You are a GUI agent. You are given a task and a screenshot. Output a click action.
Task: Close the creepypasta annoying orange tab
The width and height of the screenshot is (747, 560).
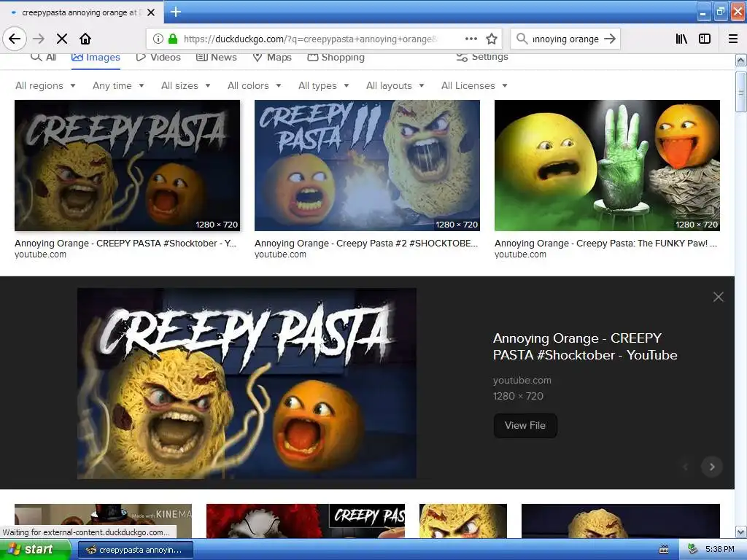click(x=151, y=12)
